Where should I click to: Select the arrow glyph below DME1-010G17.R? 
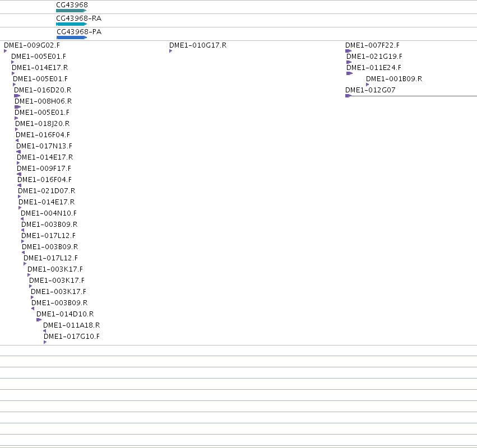[170, 51]
